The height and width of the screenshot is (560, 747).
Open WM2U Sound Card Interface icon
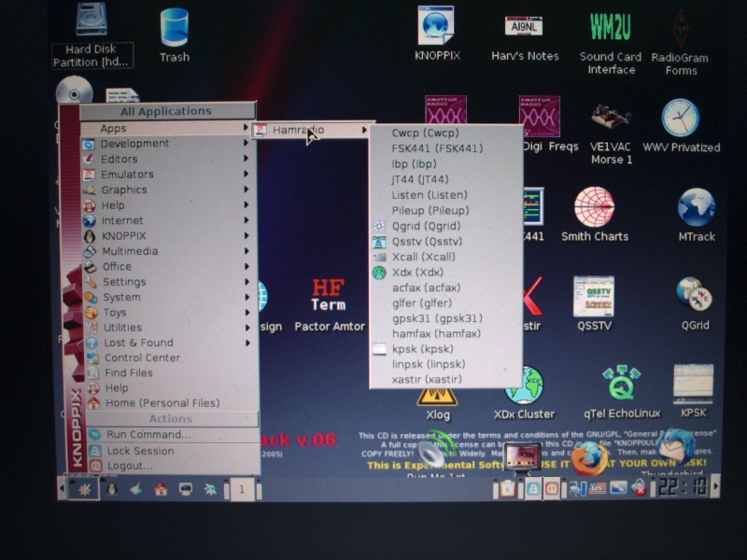click(611, 43)
